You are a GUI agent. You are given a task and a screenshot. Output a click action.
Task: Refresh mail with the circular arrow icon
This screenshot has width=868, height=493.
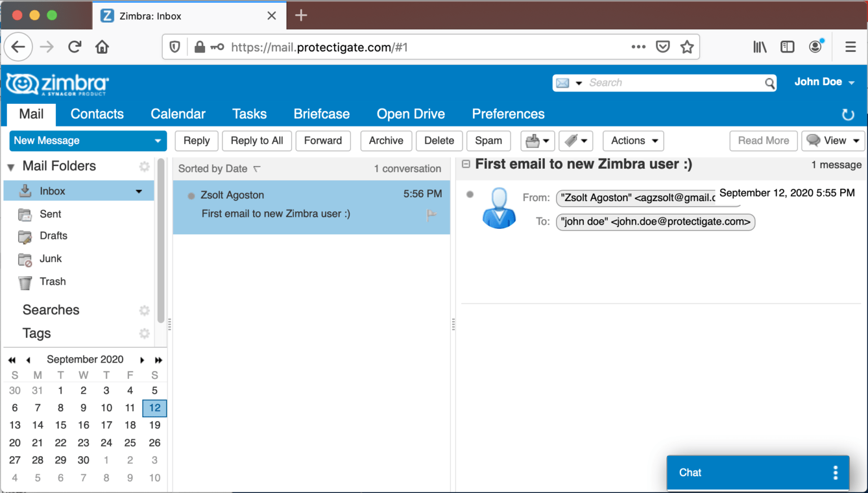848,115
